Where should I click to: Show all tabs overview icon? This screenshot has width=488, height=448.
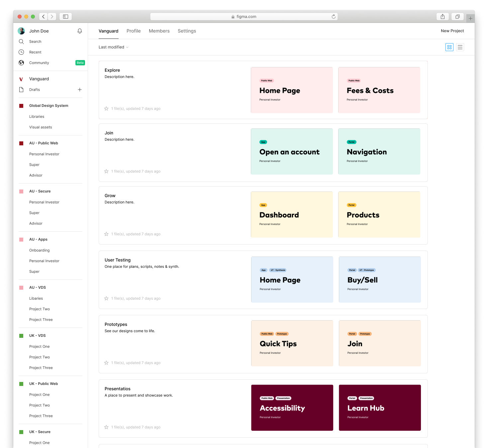(x=457, y=17)
